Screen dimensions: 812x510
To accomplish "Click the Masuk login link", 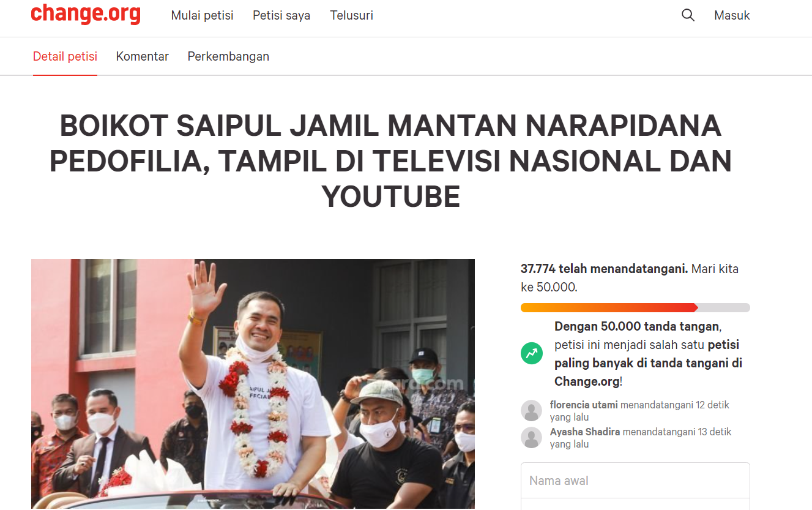I will click(x=732, y=15).
